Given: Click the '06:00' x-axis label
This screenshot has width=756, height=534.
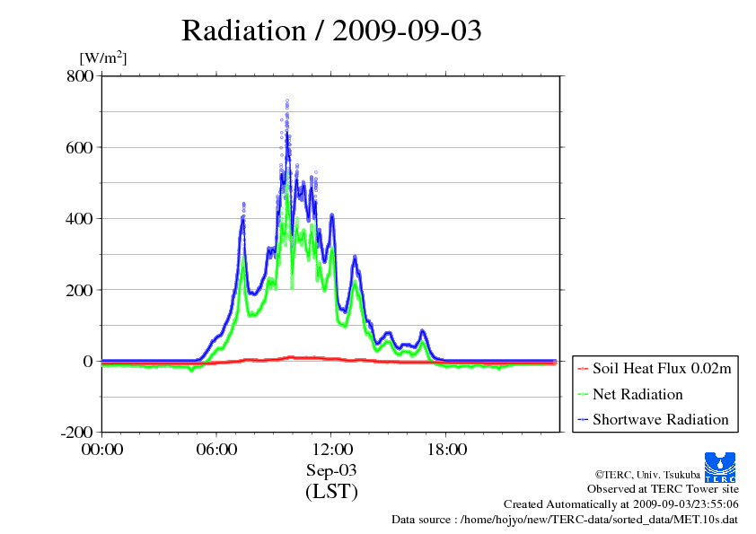Looking at the screenshot, I should point(216,450).
